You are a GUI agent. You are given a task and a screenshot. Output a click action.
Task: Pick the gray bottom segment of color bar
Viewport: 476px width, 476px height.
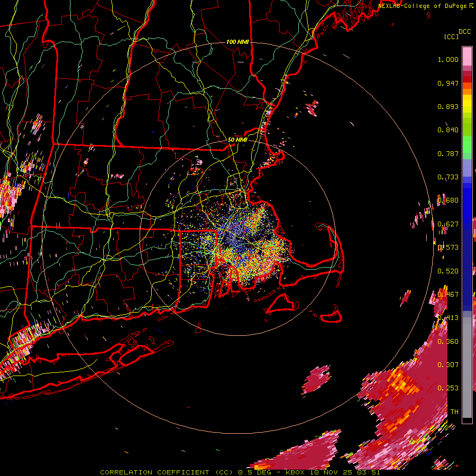click(x=467, y=368)
